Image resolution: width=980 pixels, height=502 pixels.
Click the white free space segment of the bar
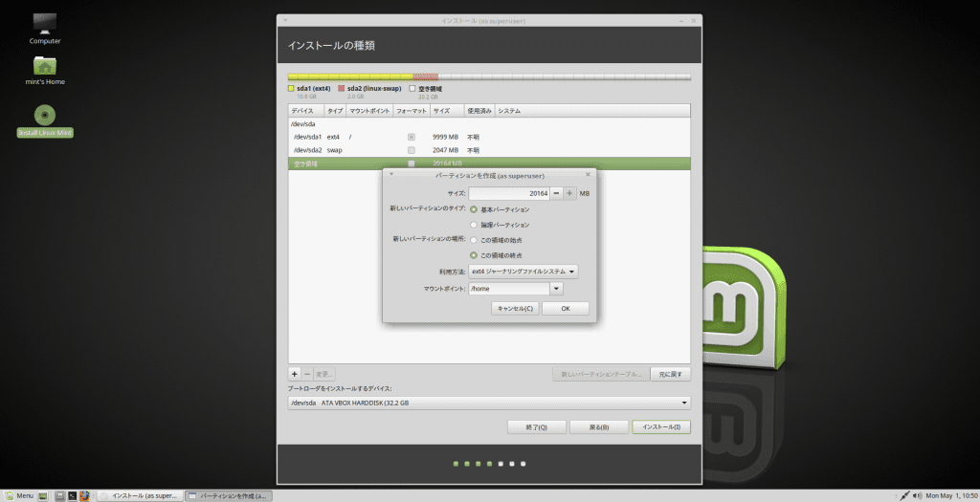(x=565, y=76)
